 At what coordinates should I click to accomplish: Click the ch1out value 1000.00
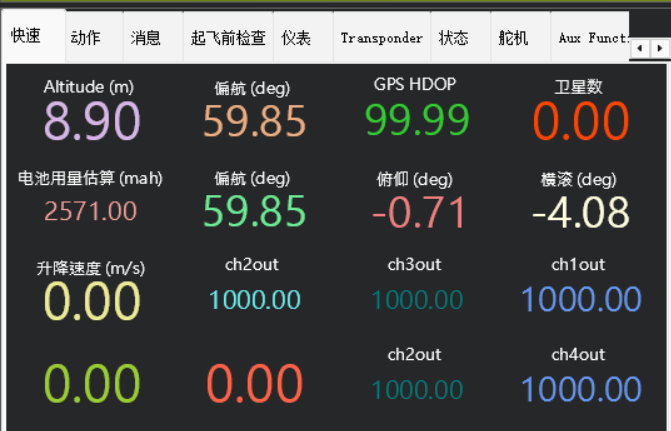click(581, 299)
